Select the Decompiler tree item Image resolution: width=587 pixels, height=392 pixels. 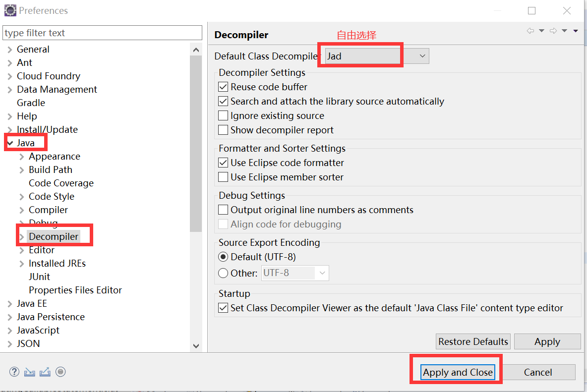[x=54, y=236]
